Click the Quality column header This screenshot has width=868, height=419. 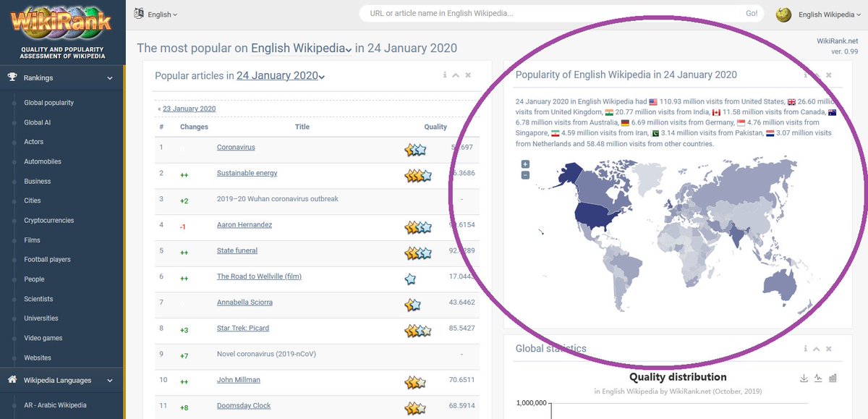[435, 127]
